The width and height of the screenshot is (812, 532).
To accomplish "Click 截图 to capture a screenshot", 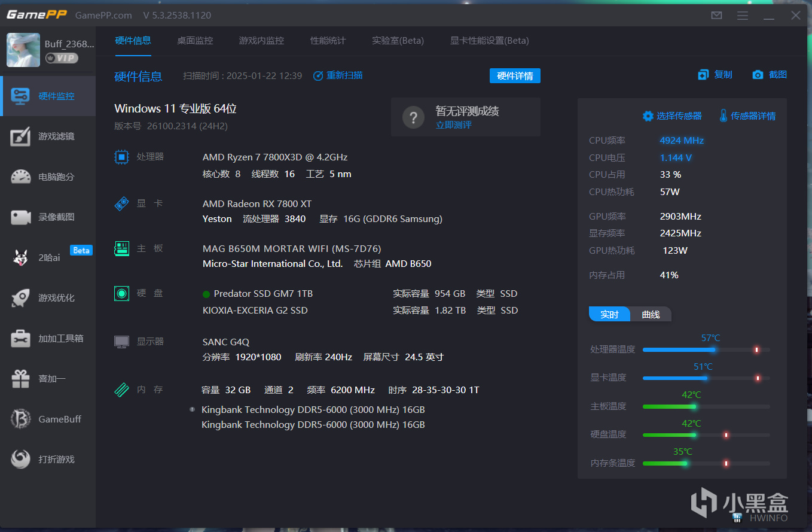I will click(x=770, y=75).
